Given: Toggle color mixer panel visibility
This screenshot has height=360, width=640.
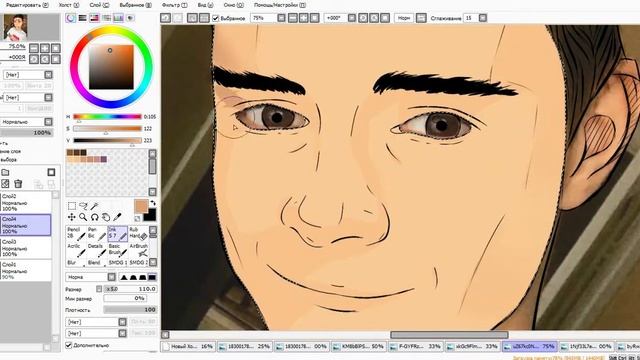Looking at the screenshot, I should point(106,18).
